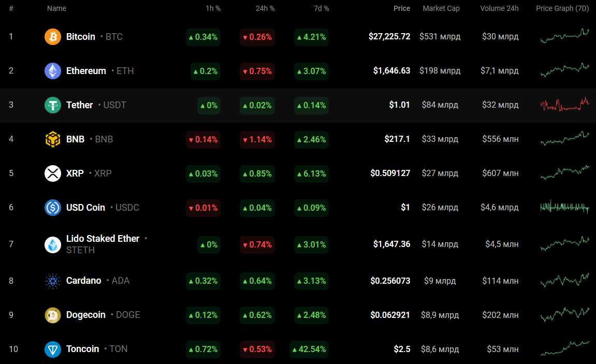Click the BNB coin icon
This screenshot has height=364, width=596.
click(53, 139)
